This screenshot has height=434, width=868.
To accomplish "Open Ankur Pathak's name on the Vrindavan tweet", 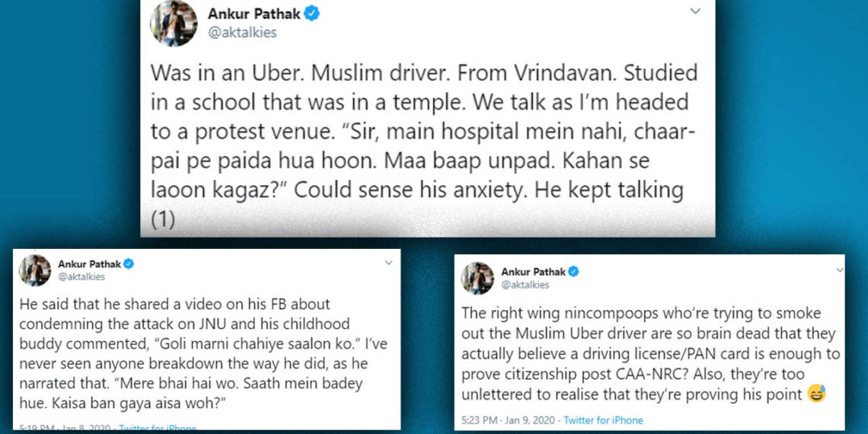I will pos(254,14).
